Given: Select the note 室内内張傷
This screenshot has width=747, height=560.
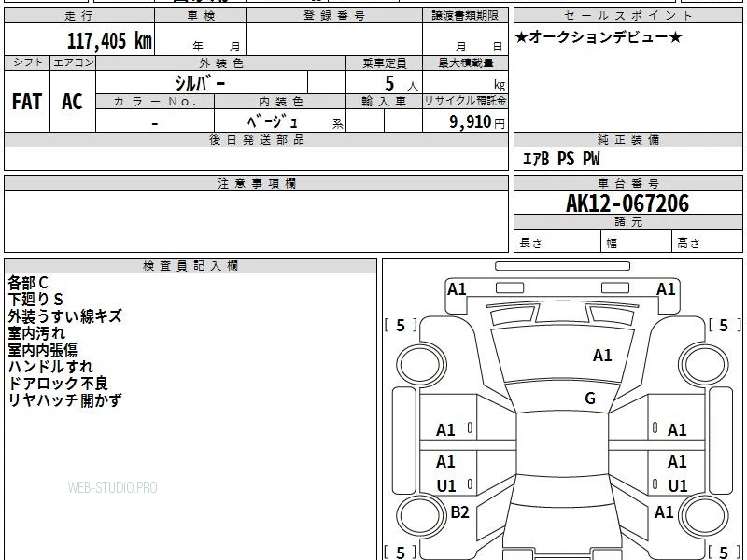Looking at the screenshot, I should [42, 350].
